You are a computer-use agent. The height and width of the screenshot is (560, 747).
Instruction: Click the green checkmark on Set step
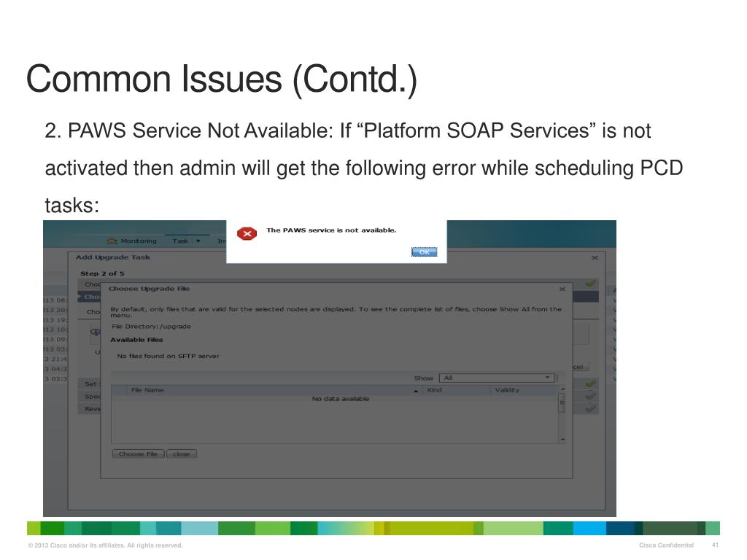point(591,384)
